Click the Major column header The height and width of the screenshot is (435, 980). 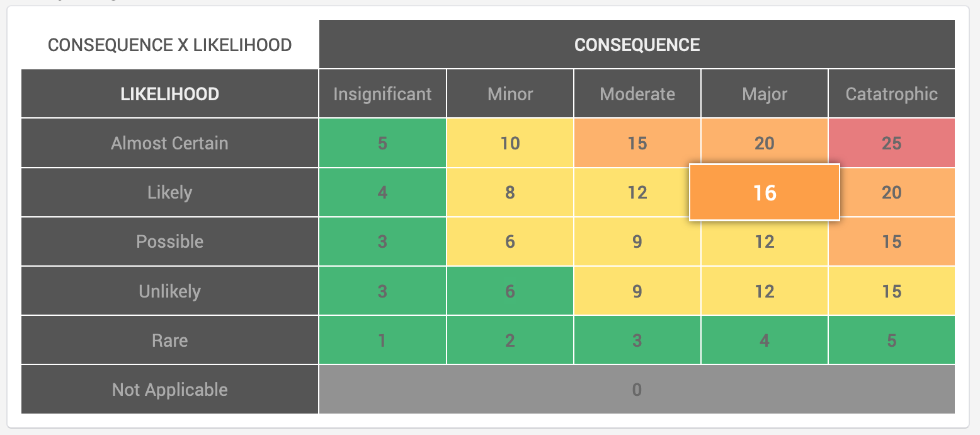(x=765, y=94)
